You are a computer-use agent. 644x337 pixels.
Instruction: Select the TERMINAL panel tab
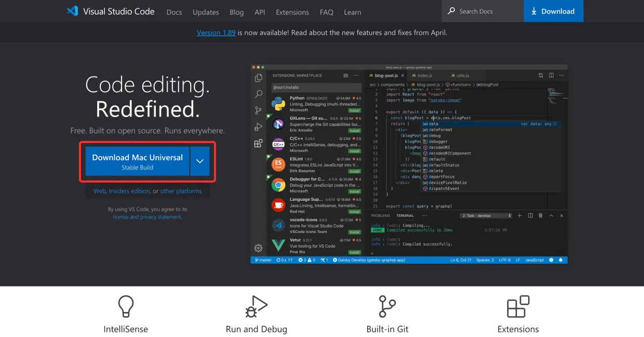[x=405, y=215]
